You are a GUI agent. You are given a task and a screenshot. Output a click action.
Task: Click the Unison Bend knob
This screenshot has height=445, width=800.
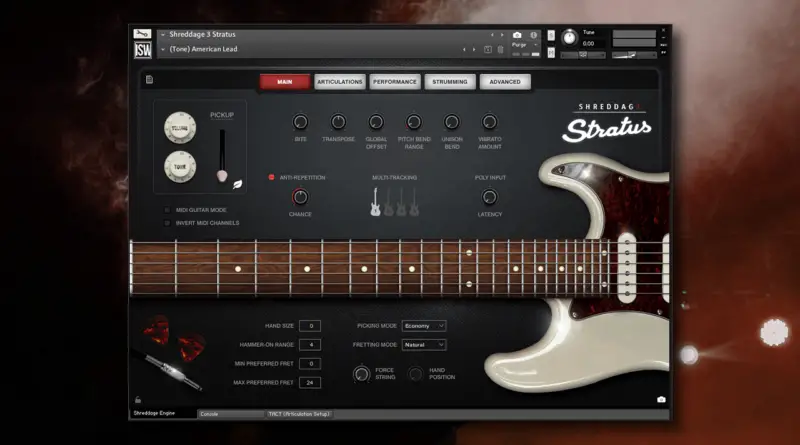pos(452,122)
